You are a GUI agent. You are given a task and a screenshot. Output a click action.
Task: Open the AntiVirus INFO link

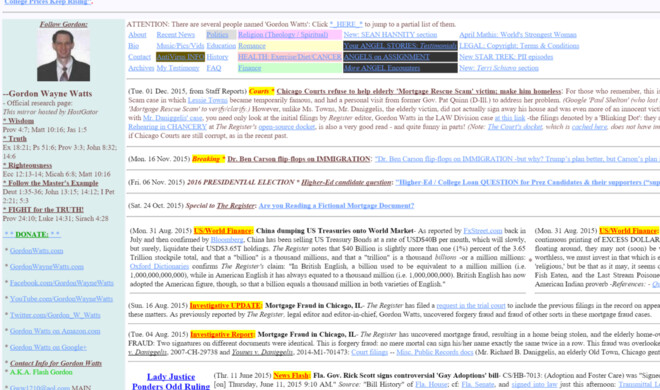(180, 57)
